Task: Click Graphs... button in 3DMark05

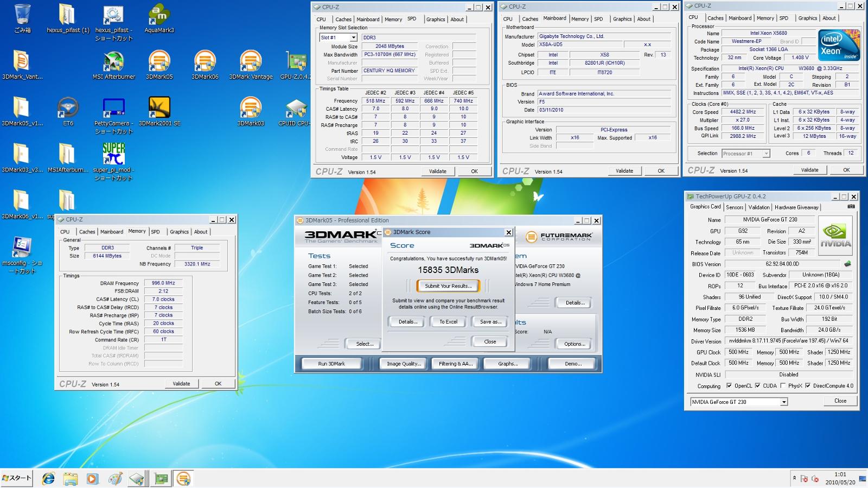Action: pyautogui.click(x=508, y=364)
